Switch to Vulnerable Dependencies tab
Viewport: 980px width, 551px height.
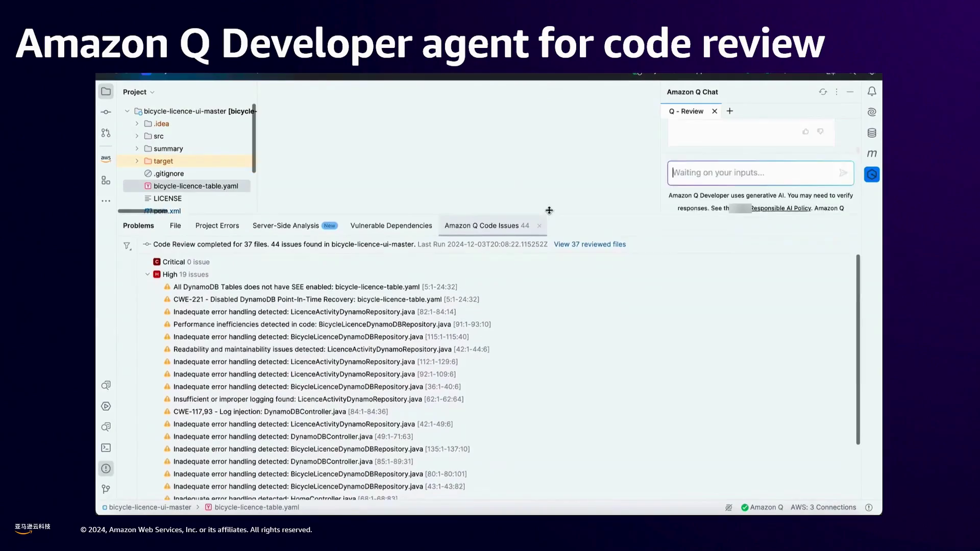point(391,226)
